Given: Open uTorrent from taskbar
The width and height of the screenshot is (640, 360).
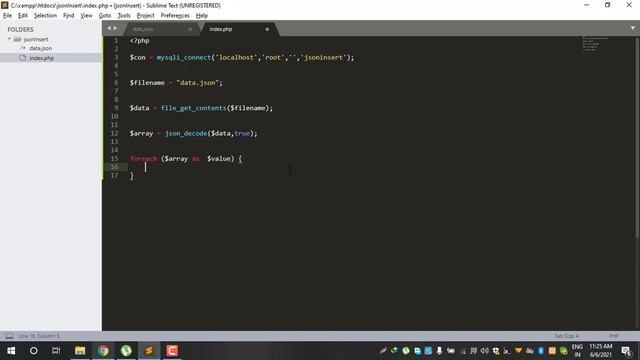Looking at the screenshot, I should 126,351.
